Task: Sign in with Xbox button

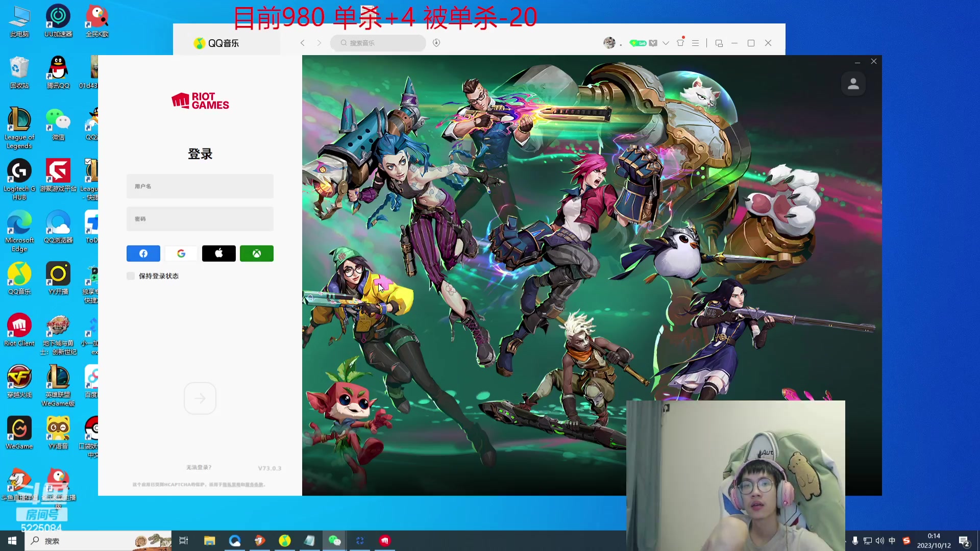Action: point(257,254)
